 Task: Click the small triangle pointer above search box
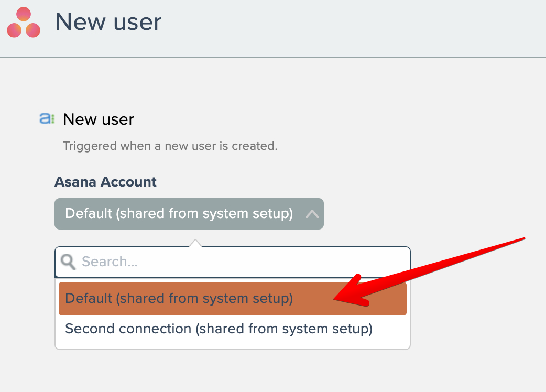(195, 243)
